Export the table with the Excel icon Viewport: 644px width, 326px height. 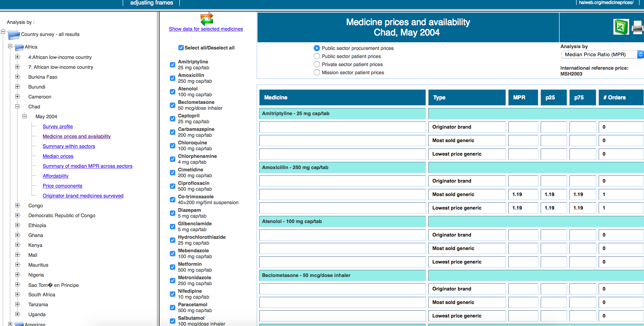tap(622, 27)
